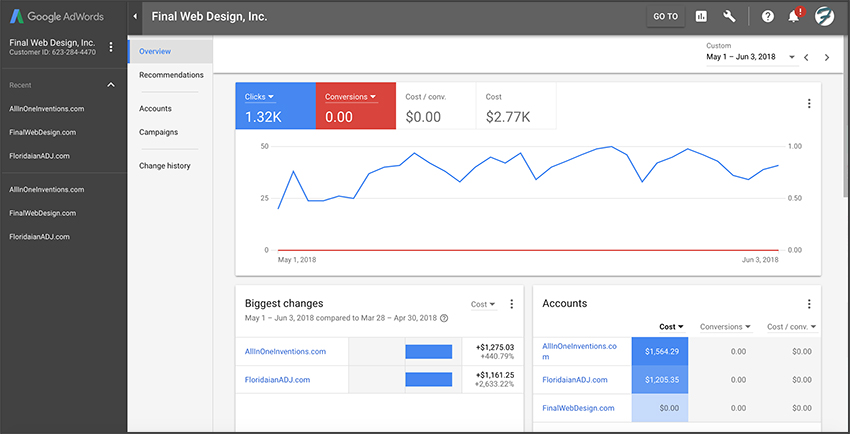Click the Cost / conv. $0.00 metric tile

point(436,106)
